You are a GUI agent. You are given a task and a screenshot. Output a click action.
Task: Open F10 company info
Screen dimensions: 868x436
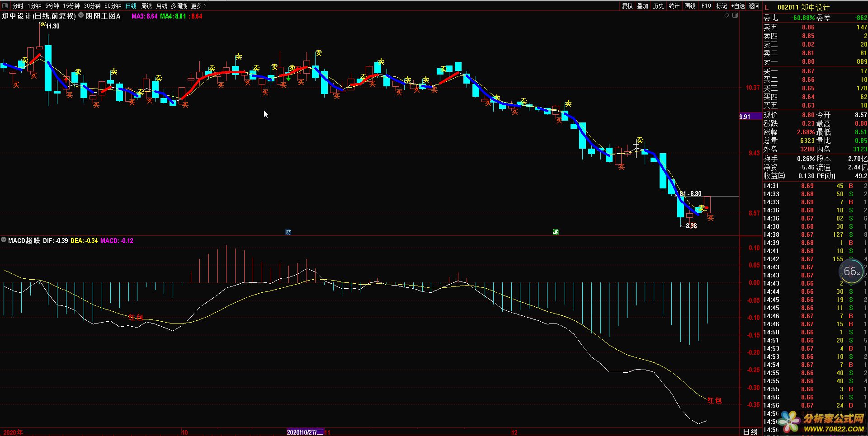pos(706,6)
